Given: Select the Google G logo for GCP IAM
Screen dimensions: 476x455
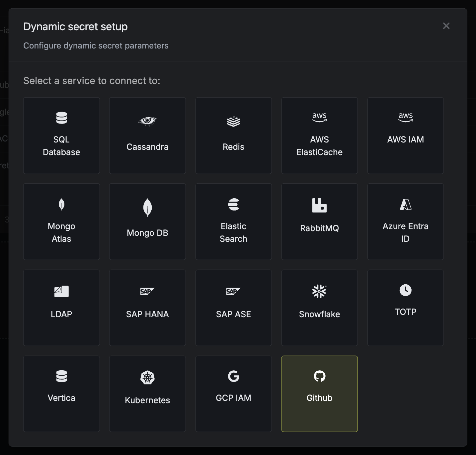Looking at the screenshot, I should click(234, 376).
